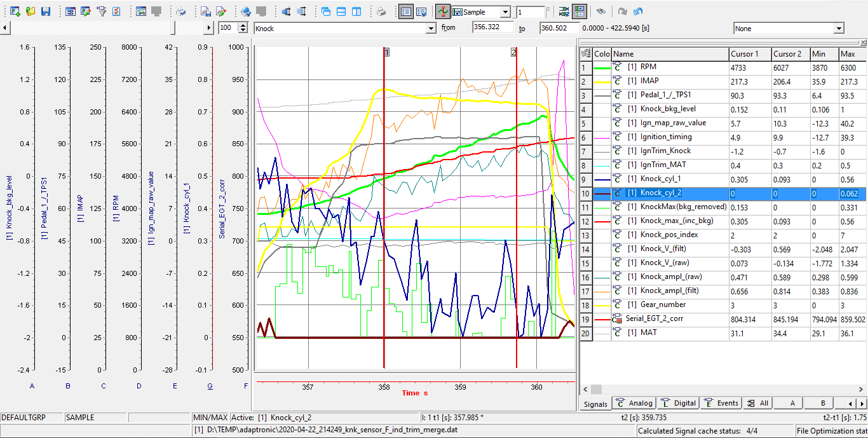
Task: Click the open file folder icon
Action: click(31, 11)
